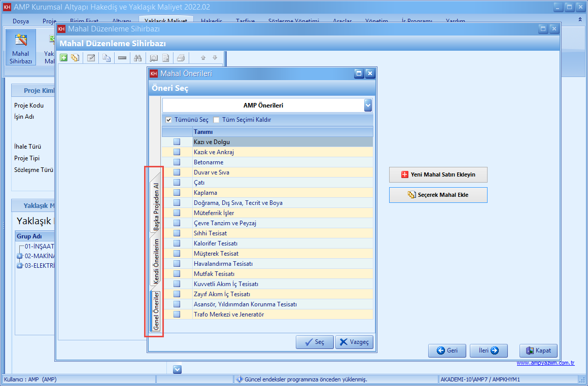Viewport: 588px width, 386px height.
Task: Click the copy documents toolbar icon
Action: click(x=107, y=58)
